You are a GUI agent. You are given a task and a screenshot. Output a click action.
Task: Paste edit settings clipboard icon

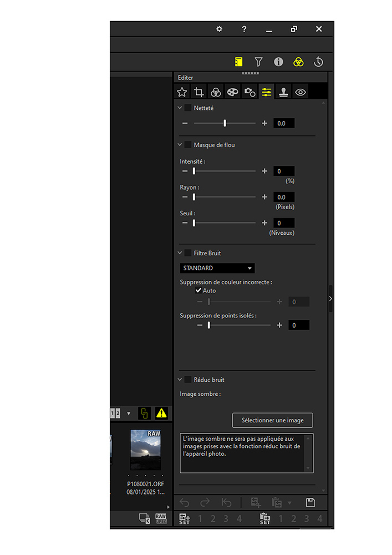coord(277,503)
